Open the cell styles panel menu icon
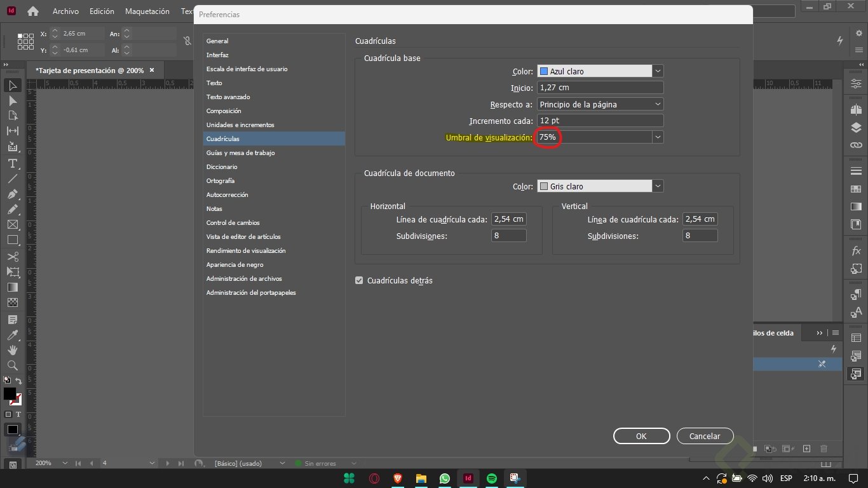Screen dimensions: 868x488 tap(836, 333)
